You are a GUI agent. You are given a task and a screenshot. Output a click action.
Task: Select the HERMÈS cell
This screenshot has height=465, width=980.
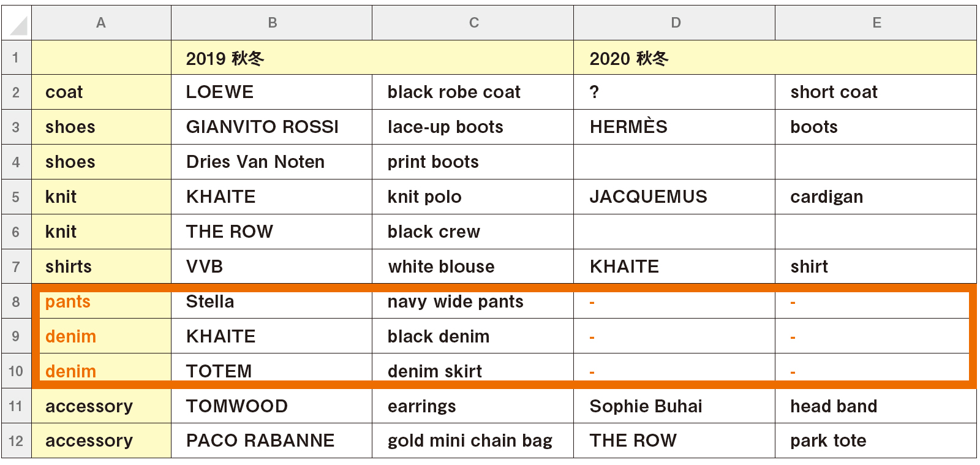674,127
